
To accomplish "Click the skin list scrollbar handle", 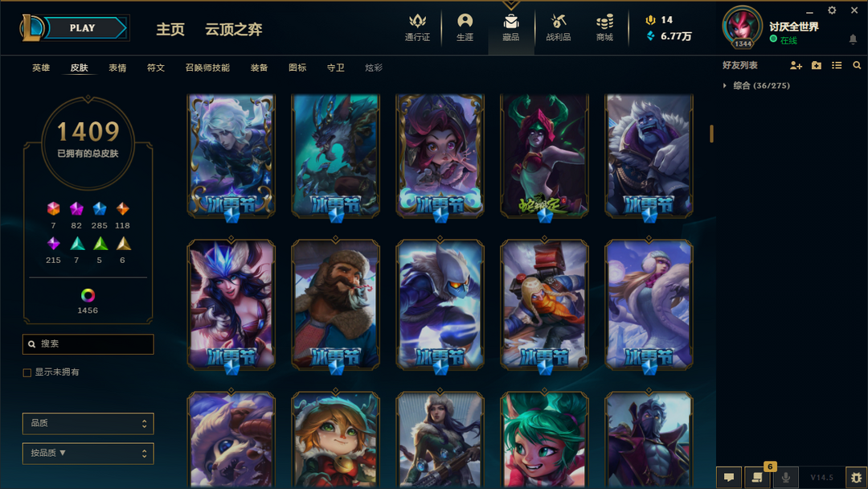I will [711, 134].
